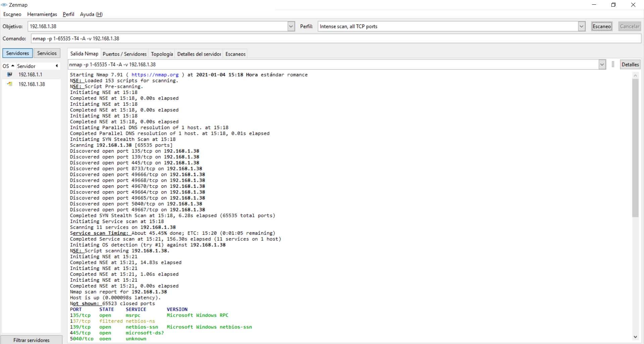Select the OS icon beside 192.168.1.38

click(x=10, y=84)
